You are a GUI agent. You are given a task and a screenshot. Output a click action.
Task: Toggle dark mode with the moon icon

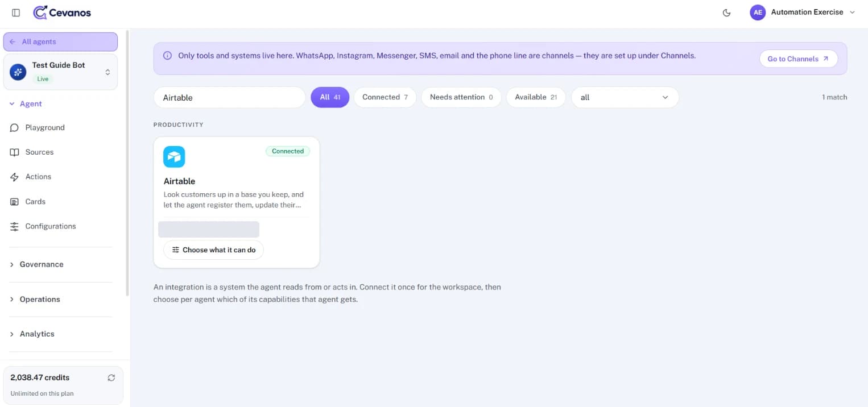coord(726,13)
